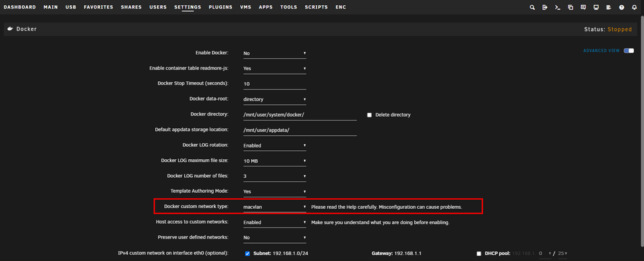Screen dimensions: 644x261
Task: Open the Template Authoring Mode dropdown
Action: tap(274, 191)
